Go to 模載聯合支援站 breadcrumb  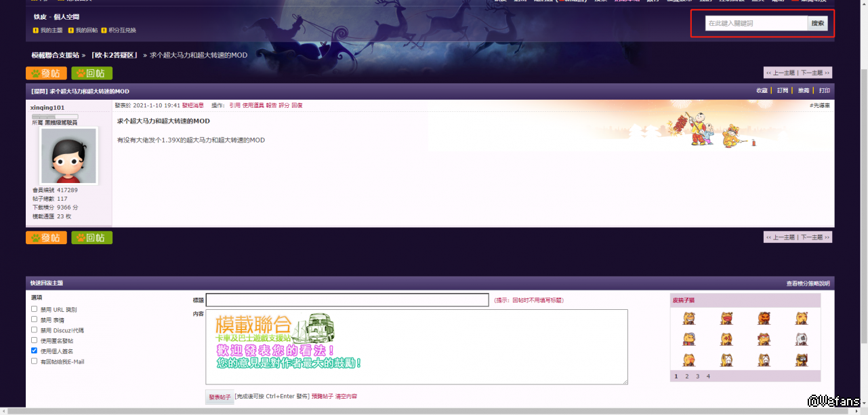(56, 55)
